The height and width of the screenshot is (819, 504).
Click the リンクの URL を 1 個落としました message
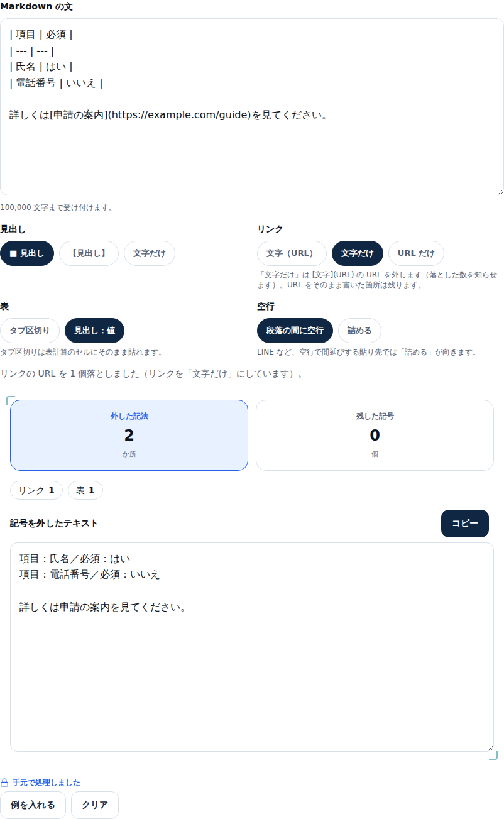coord(153,374)
